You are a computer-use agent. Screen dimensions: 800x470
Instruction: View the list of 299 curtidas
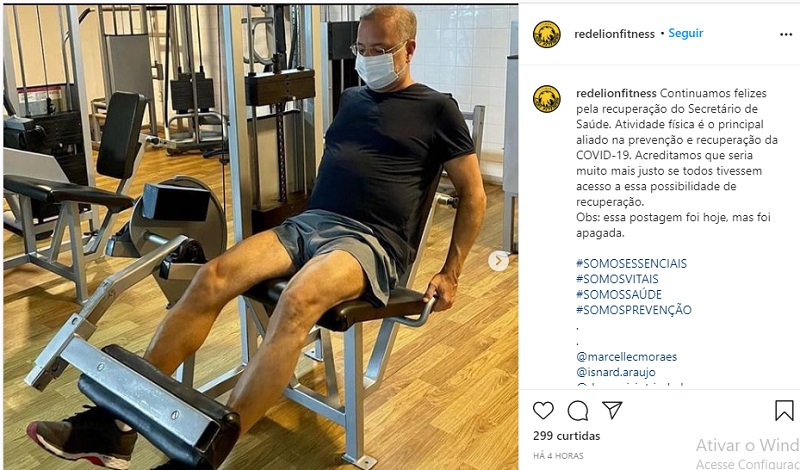[566, 436]
